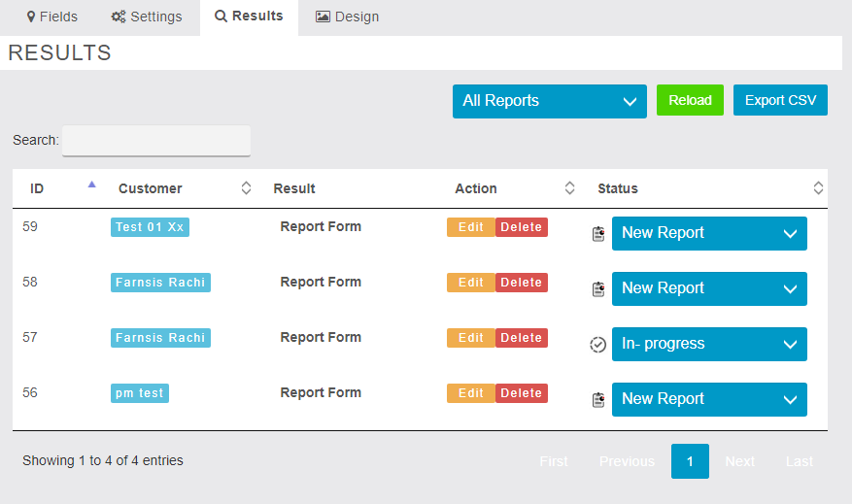This screenshot has height=504, width=852.
Task: Switch to the Fields tab
Action: pos(52,17)
